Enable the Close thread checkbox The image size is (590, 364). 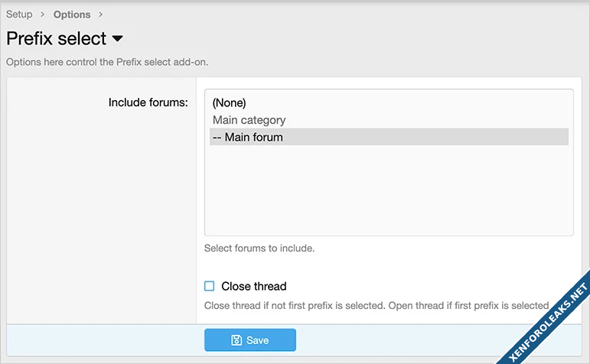[x=210, y=287]
